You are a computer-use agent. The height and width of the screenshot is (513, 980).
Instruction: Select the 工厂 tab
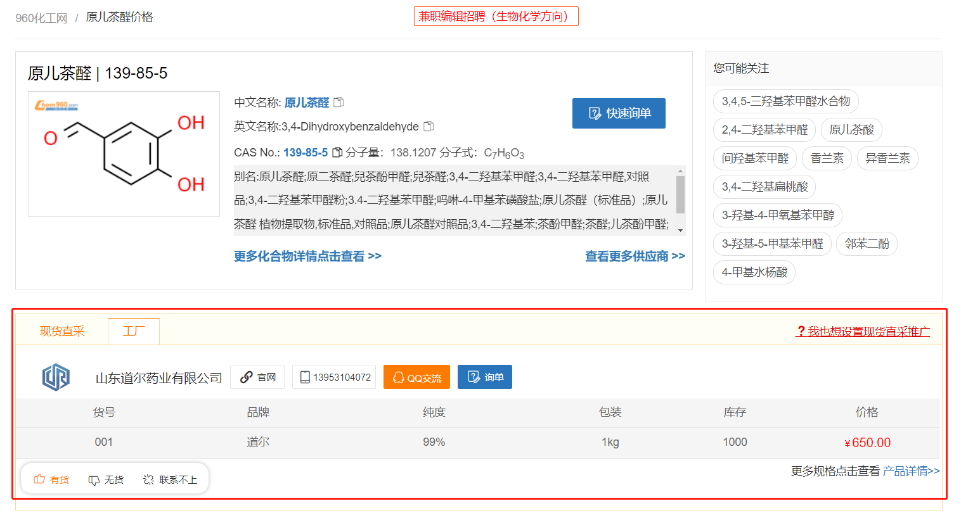(x=134, y=331)
